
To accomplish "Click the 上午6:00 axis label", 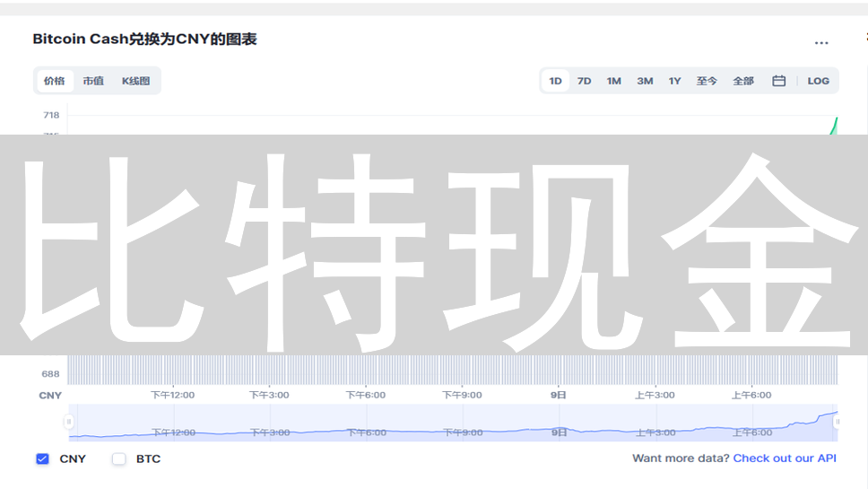I will click(751, 395).
